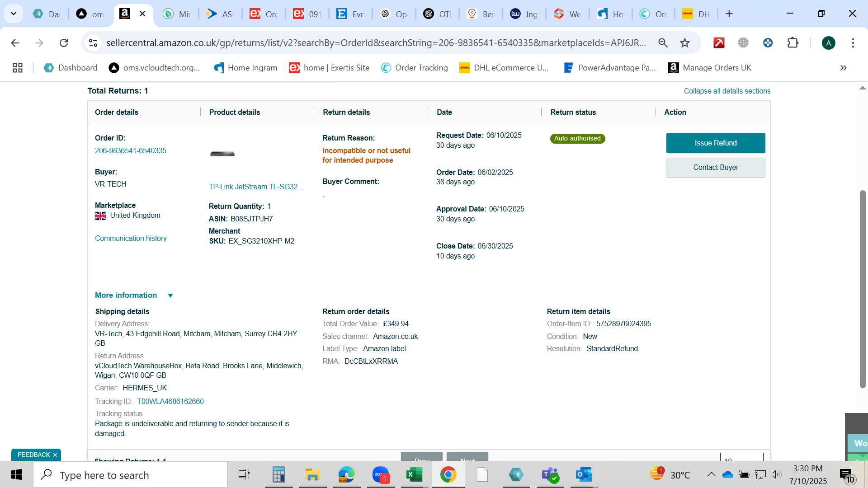Click the address bar URL field
Screen dimensions: 868x488
pyautogui.click(x=376, y=43)
